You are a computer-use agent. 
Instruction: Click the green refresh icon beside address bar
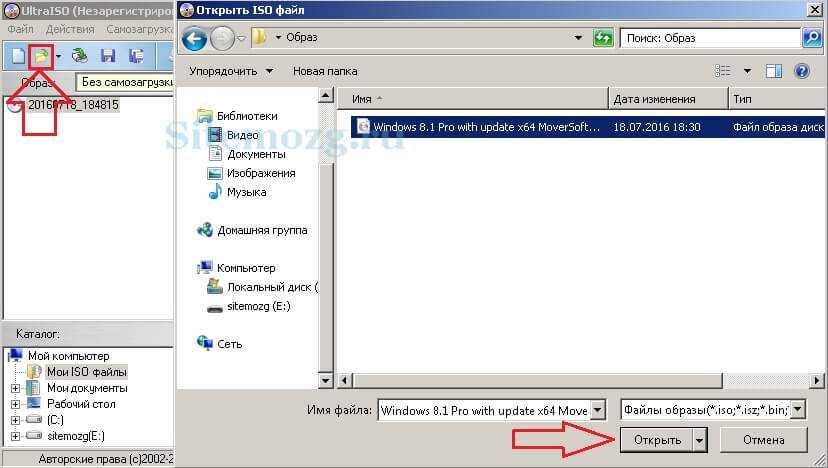603,38
